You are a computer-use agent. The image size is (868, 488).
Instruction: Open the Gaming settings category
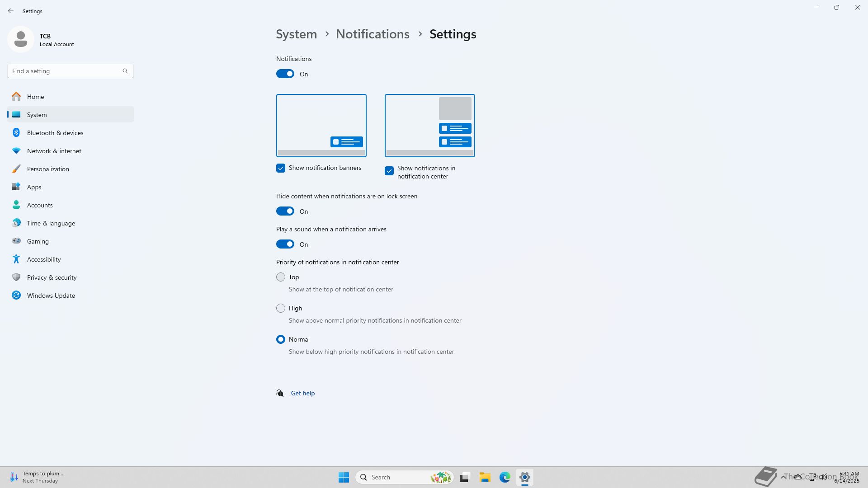(38, 241)
